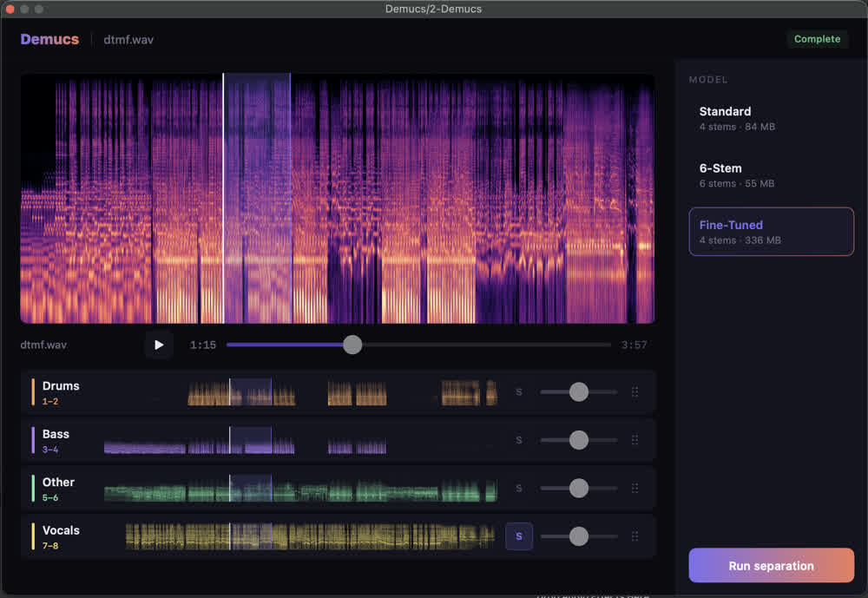The width and height of the screenshot is (868, 598).
Task: Click the Vocals stem waveform
Action: 310,536
